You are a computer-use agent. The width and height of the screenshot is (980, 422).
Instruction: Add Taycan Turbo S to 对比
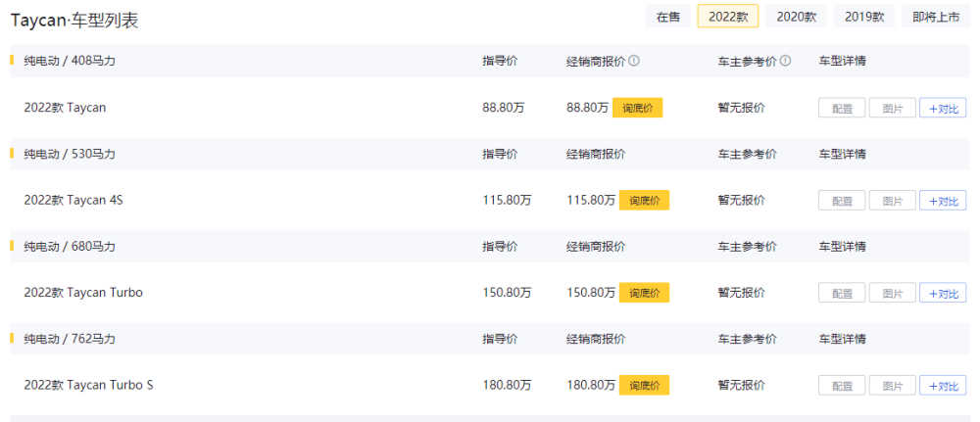click(943, 385)
